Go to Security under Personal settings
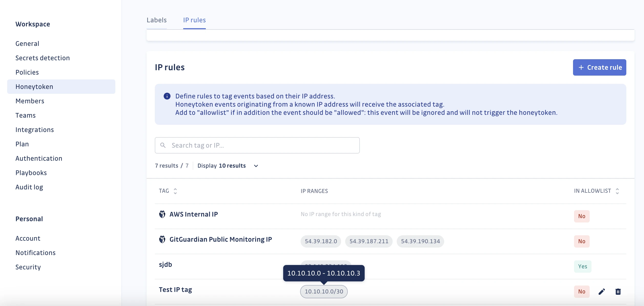The width and height of the screenshot is (644, 306). pos(28,267)
